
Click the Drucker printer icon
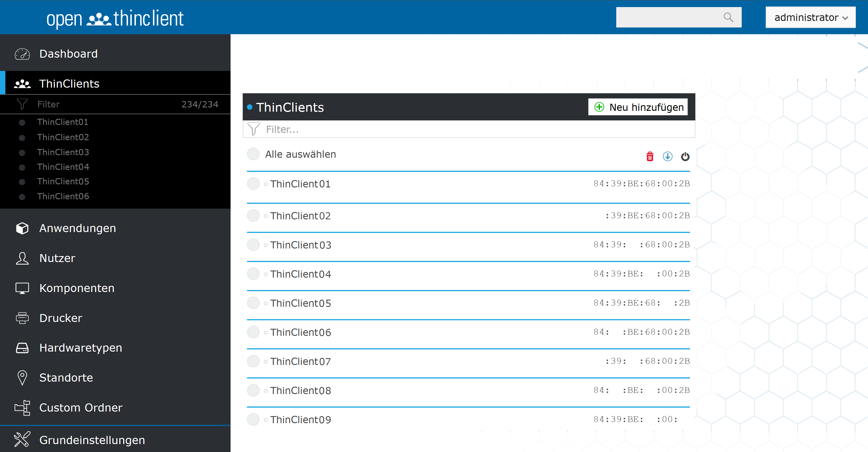point(22,318)
